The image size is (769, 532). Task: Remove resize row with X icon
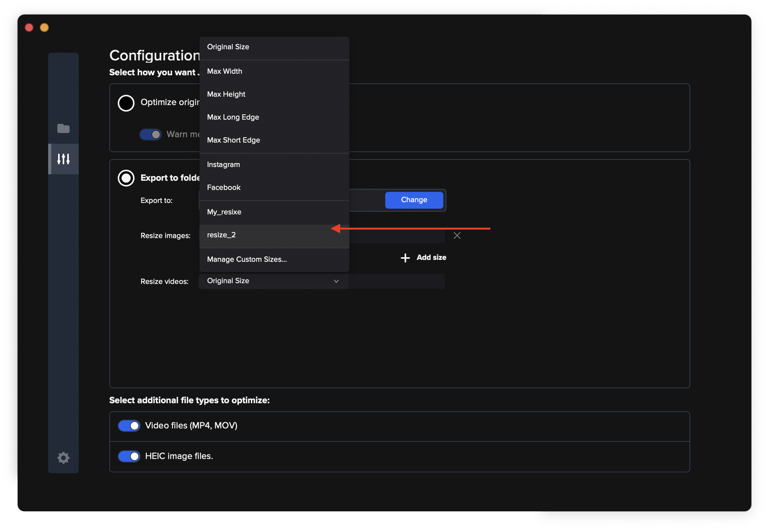457,235
